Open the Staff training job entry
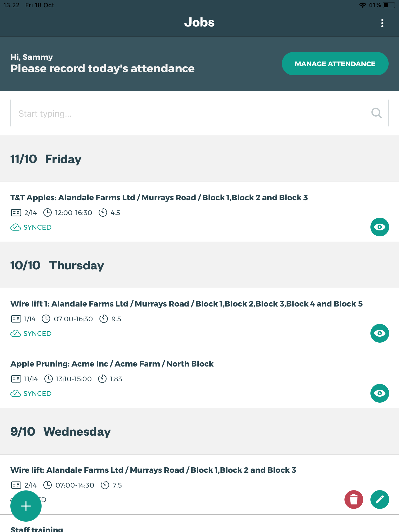The width and height of the screenshot is (399, 532). (x=37, y=528)
